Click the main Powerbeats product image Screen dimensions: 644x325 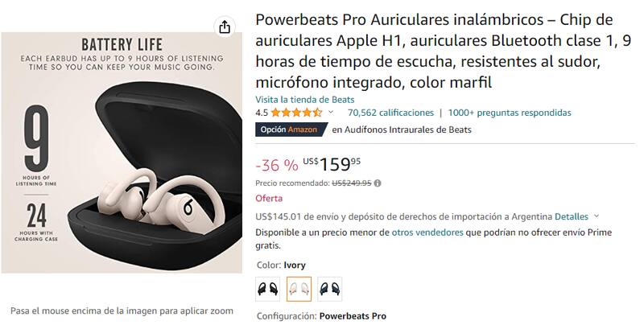(x=122, y=153)
